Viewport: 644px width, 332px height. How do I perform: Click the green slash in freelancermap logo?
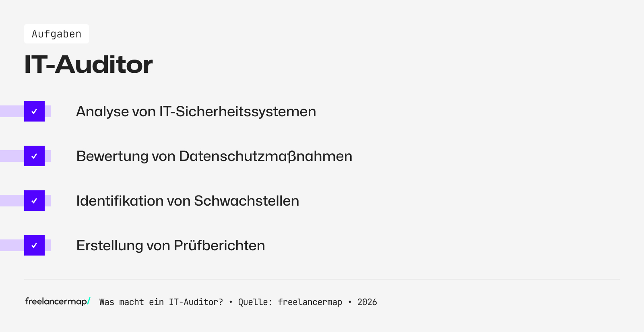[89, 301]
